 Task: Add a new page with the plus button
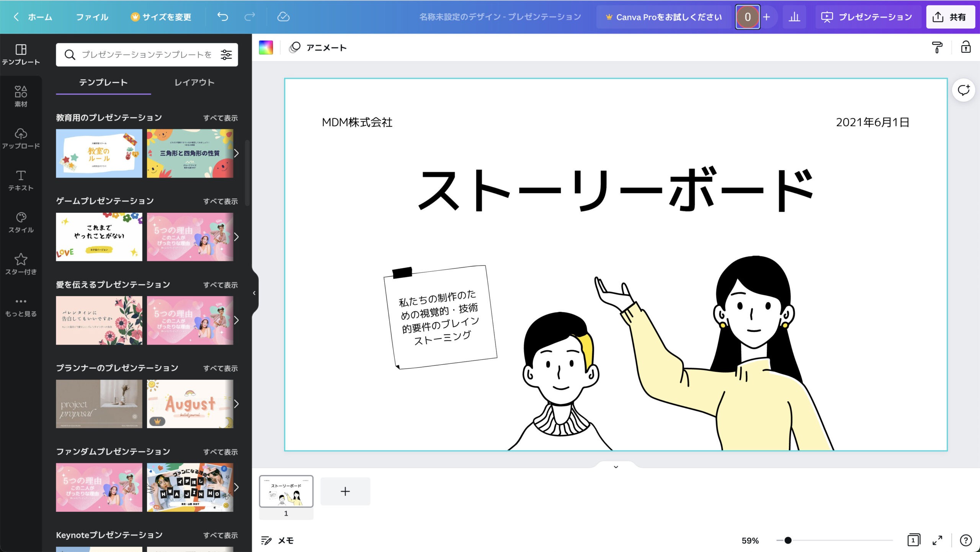point(345,492)
